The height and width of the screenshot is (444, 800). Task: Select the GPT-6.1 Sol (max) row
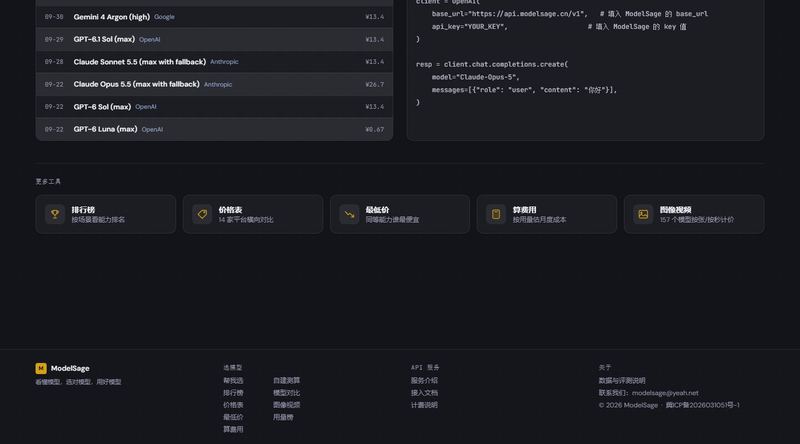coord(214,39)
